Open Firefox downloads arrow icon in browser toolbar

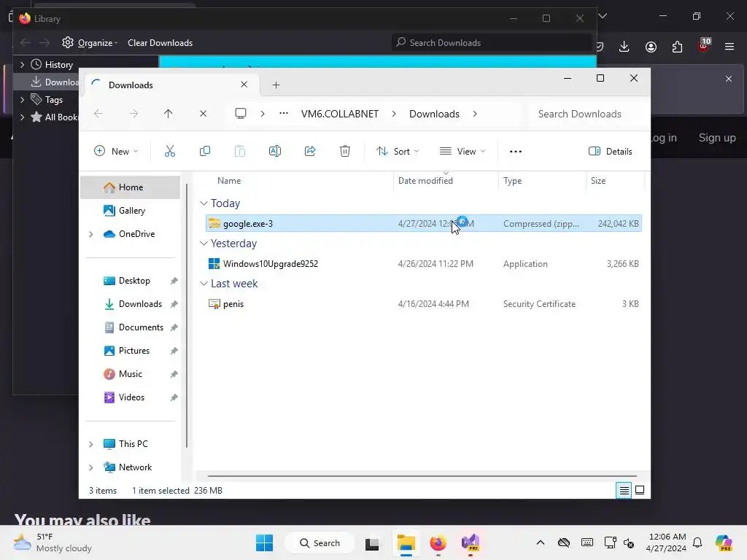coord(624,47)
